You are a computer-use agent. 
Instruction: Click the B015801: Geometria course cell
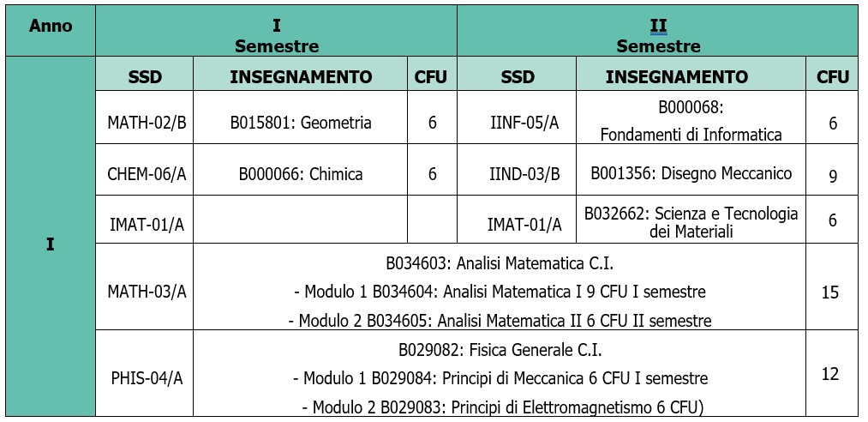(x=301, y=123)
